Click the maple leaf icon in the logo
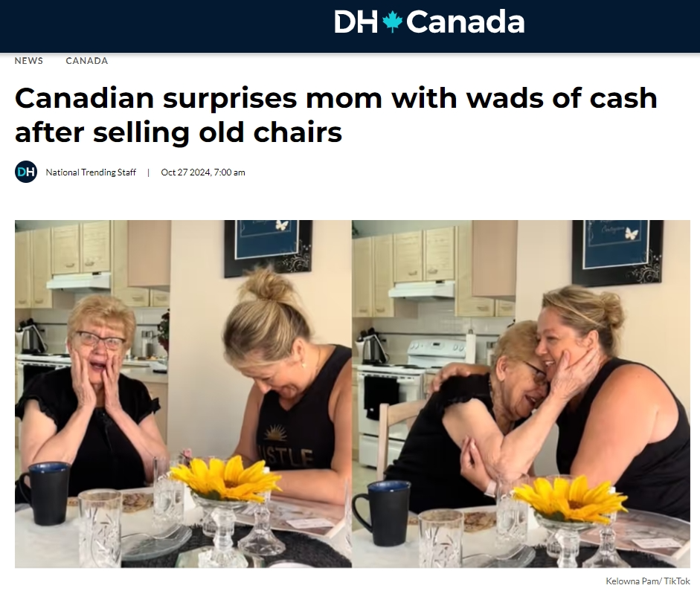 tap(393, 22)
